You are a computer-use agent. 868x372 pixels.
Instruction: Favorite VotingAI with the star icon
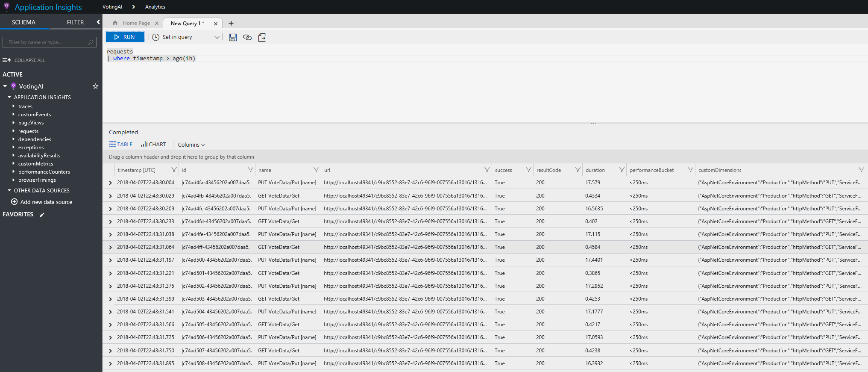(x=96, y=86)
